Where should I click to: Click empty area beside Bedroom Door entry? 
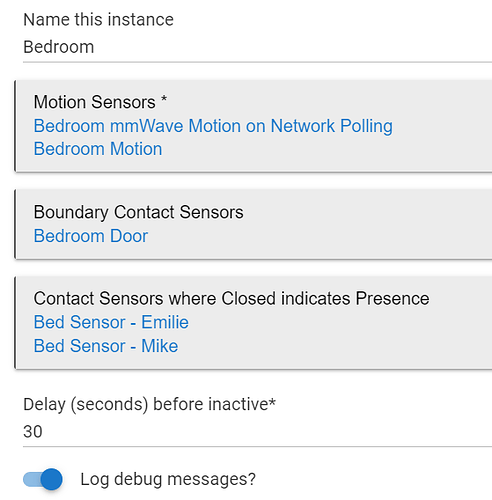tap(317, 236)
